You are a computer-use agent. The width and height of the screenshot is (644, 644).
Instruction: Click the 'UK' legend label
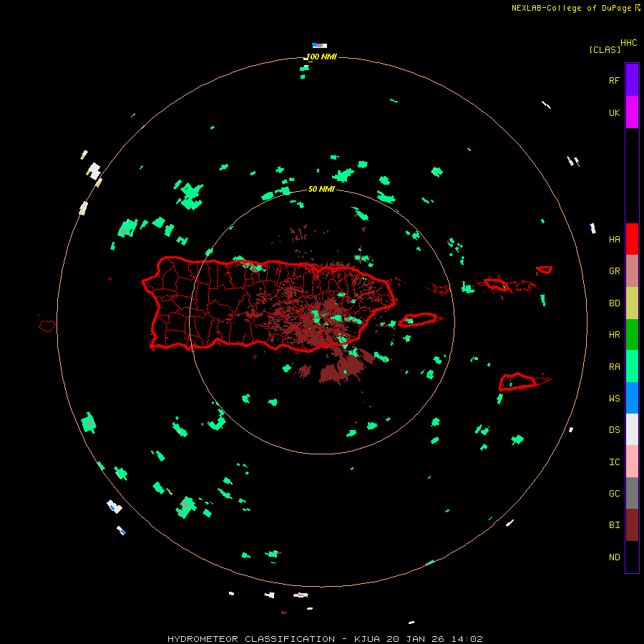coord(614,113)
